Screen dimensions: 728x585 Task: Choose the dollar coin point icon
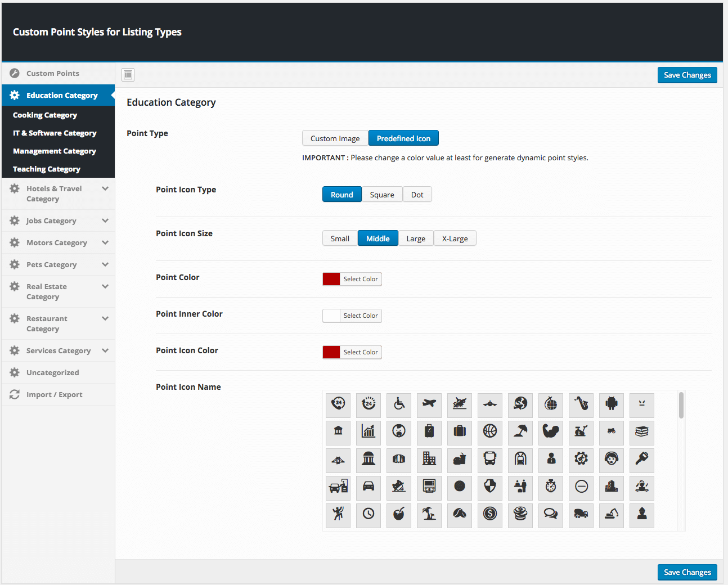tap(490, 514)
